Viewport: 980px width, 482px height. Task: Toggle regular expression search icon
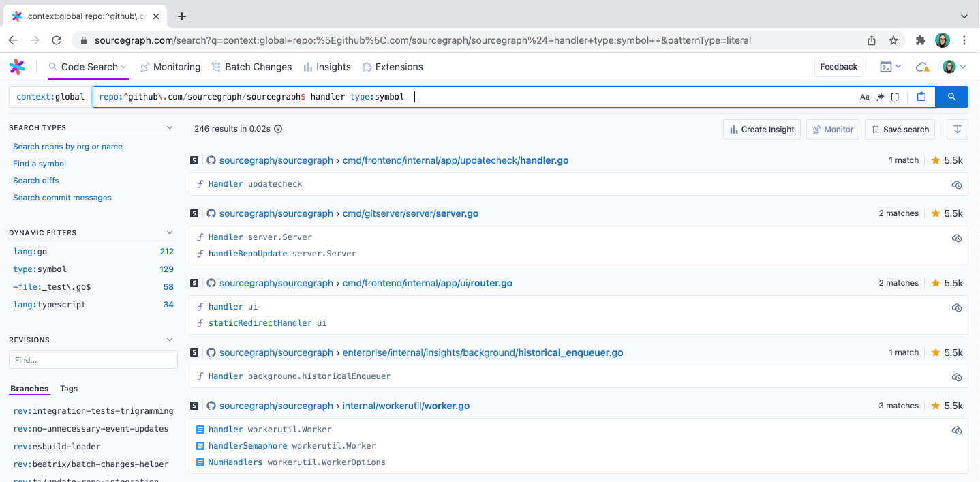click(x=880, y=97)
